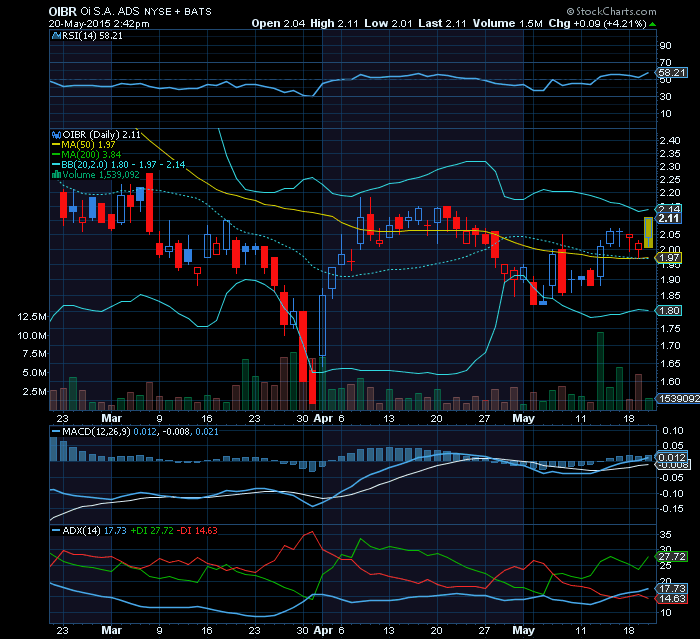Click the green up-arrow change indicator
700x639 pixels.
click(653, 24)
